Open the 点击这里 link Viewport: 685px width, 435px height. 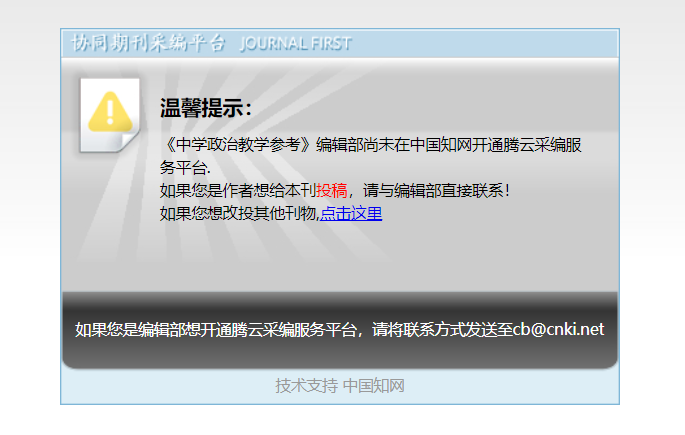pyautogui.click(x=351, y=214)
